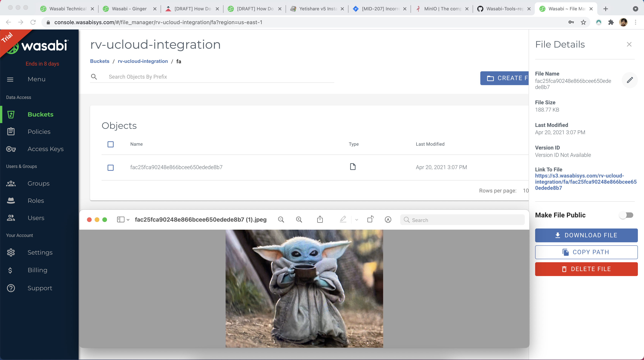Viewport: 644px width, 360px height.
Task: Click the browser back arrow
Action: coord(8,22)
